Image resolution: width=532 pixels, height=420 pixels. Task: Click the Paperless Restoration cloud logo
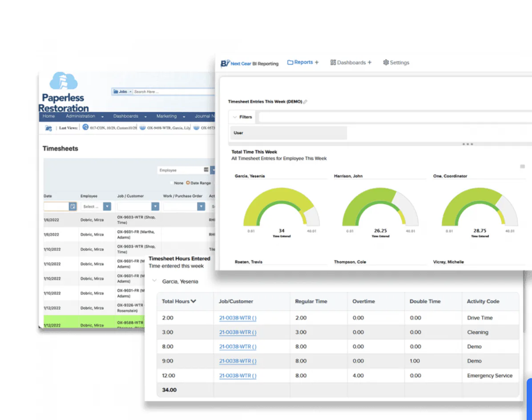coord(64,81)
